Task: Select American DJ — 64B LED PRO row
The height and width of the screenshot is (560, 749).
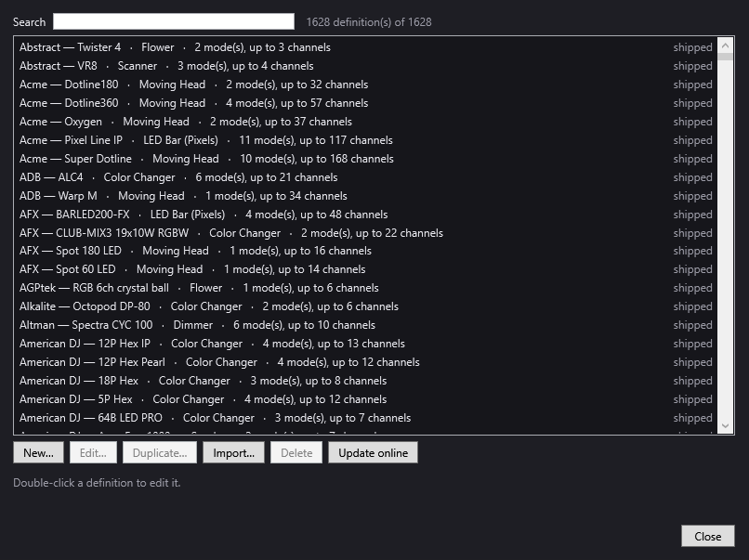Action: point(365,418)
